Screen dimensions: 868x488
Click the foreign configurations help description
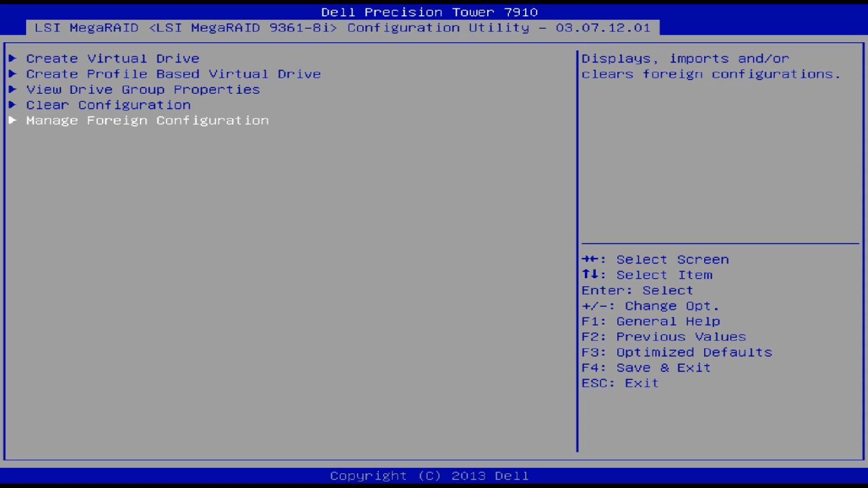click(711, 66)
